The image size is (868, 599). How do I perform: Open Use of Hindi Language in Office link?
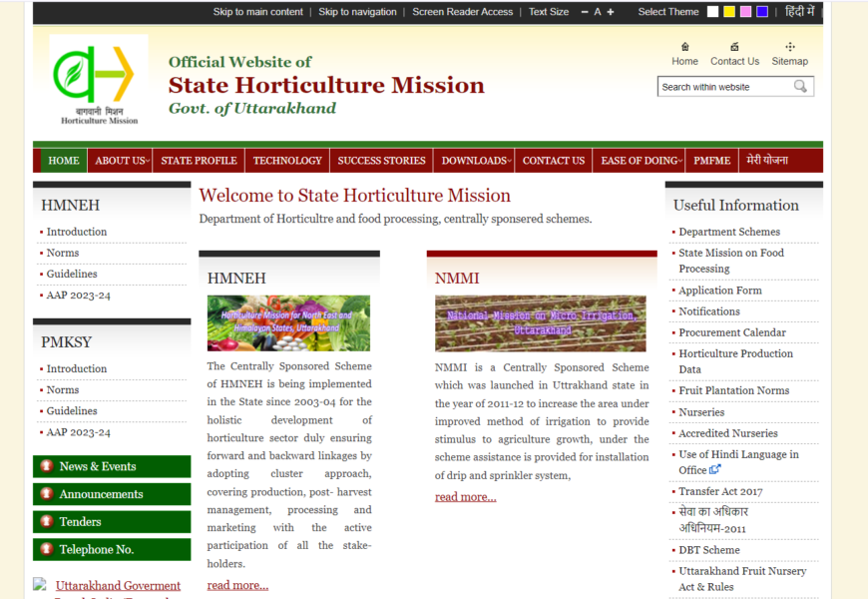point(738,462)
